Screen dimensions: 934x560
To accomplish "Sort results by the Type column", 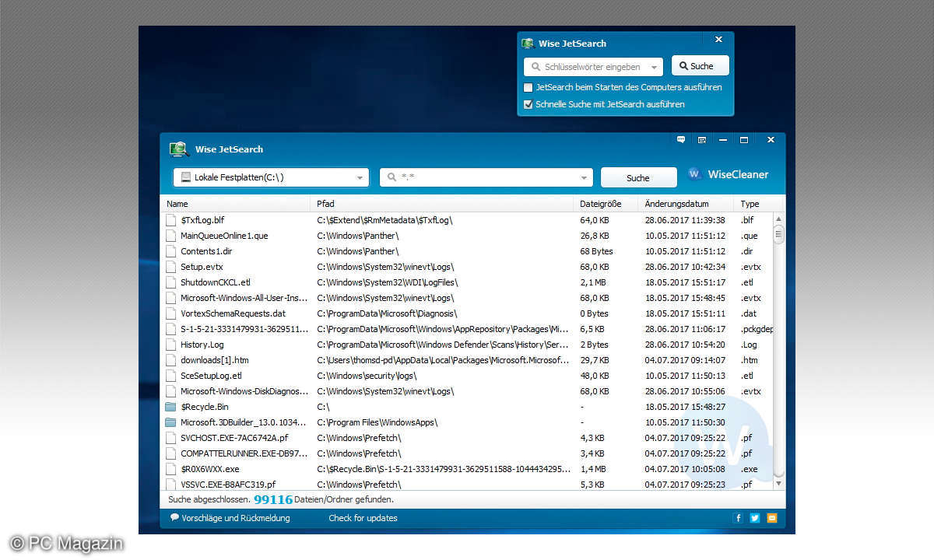I will (758, 204).
